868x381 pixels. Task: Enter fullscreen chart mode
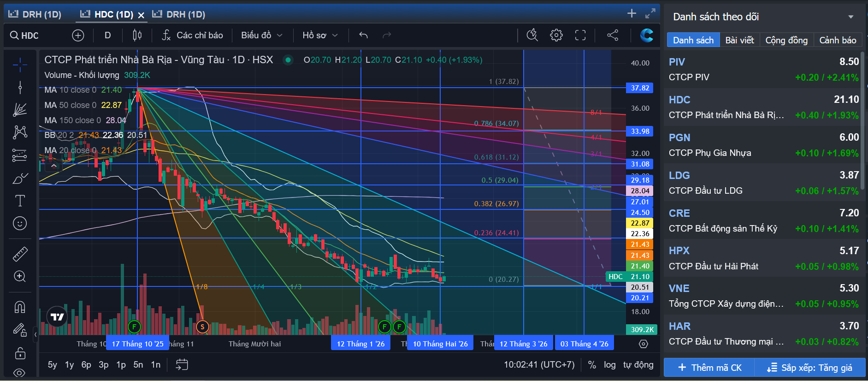click(x=580, y=35)
